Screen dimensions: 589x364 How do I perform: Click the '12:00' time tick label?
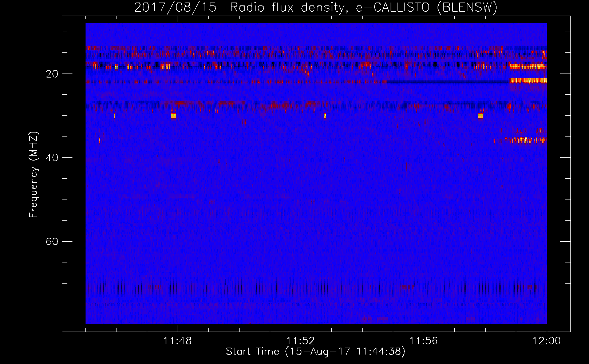tap(547, 341)
